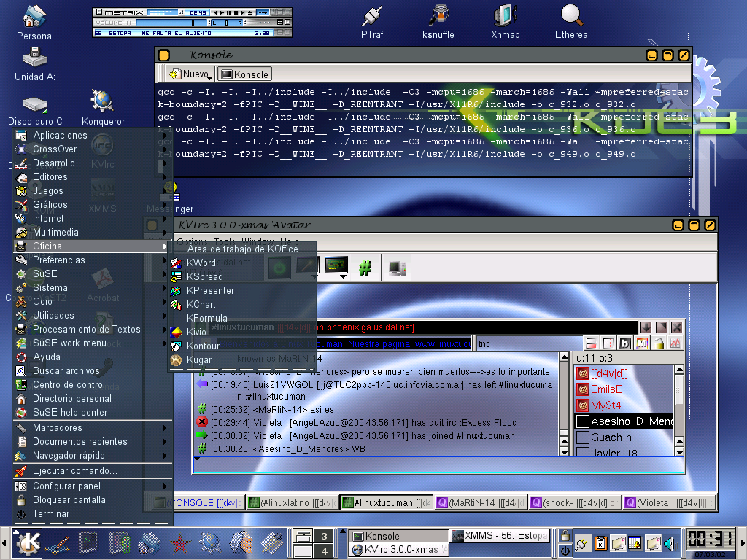Click the red graph icon in channel bar
Viewport: 747px width, 560px height.
pos(675,343)
